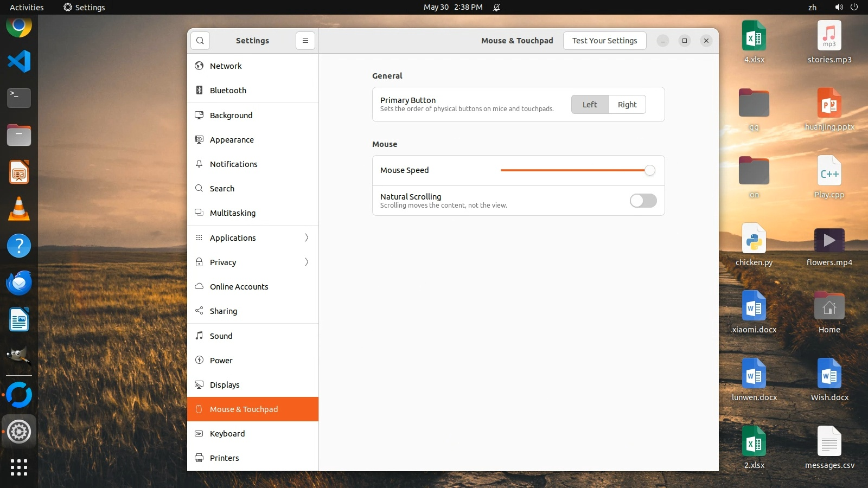Click the Notifications bell icon in sidebar
The height and width of the screenshot is (488, 868).
pyautogui.click(x=199, y=164)
